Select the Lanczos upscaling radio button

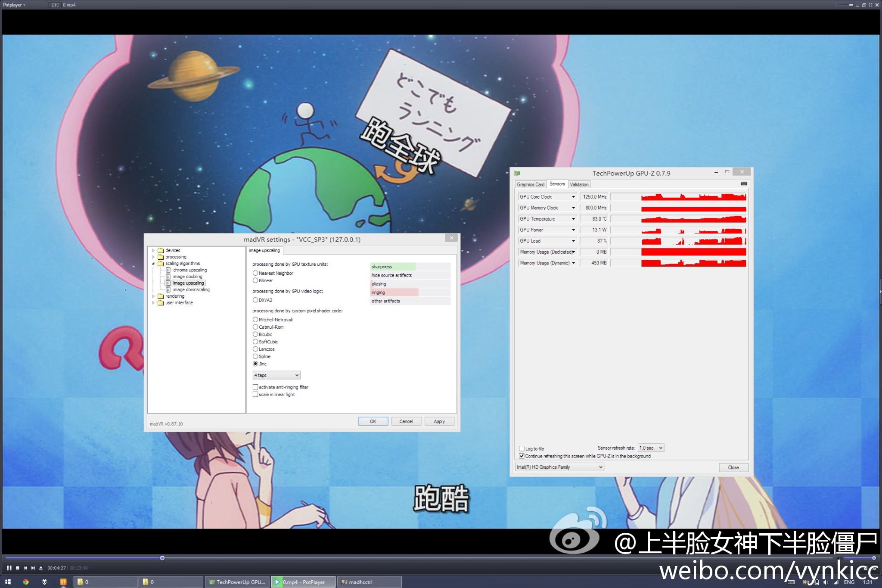[255, 349]
